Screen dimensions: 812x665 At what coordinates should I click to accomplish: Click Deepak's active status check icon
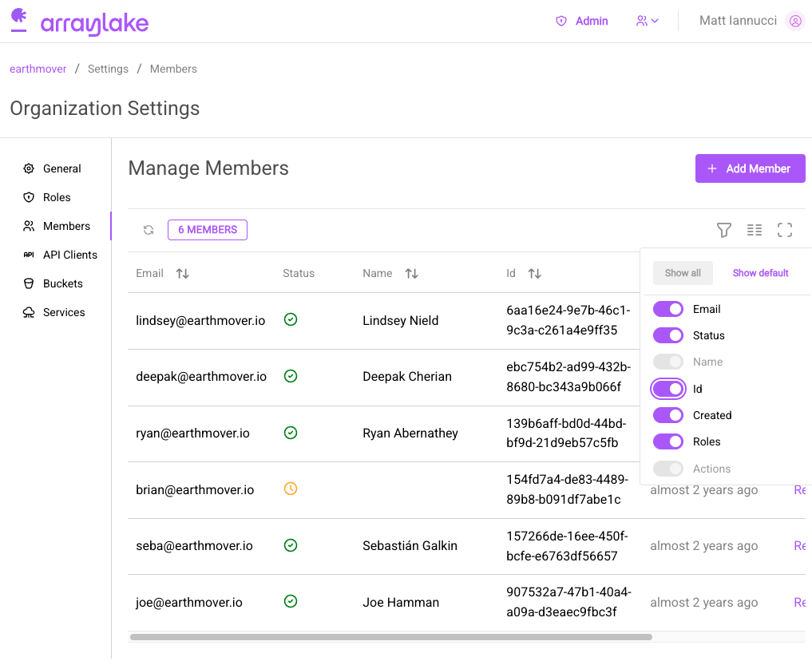(x=291, y=377)
